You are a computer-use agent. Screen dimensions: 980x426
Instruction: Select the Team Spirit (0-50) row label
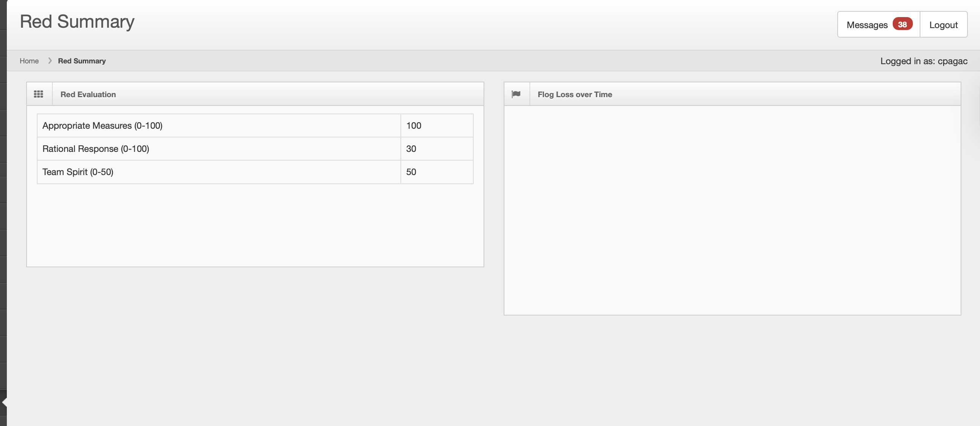(x=77, y=172)
